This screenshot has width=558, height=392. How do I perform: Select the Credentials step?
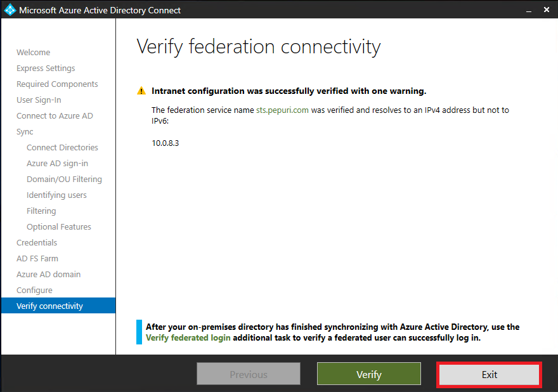tap(37, 243)
